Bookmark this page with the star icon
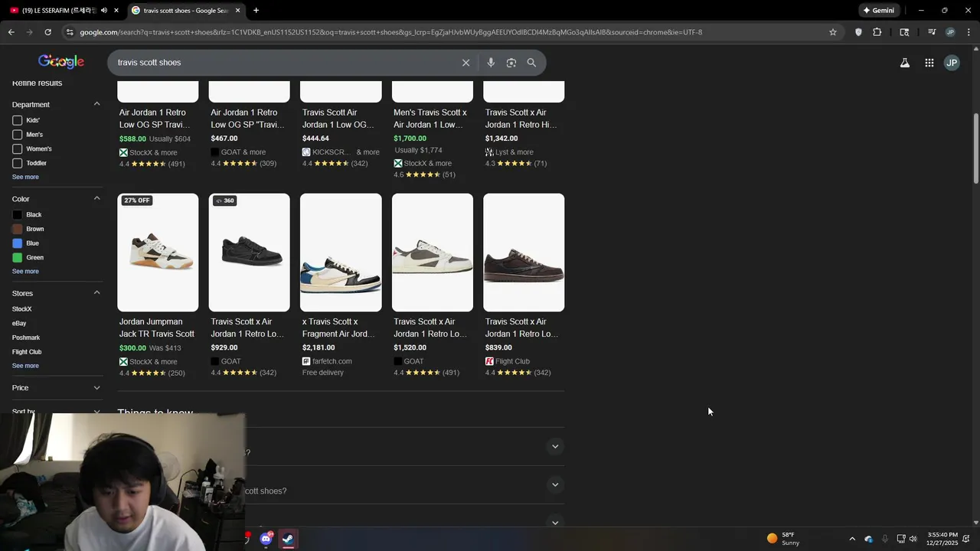980x551 pixels. tap(833, 32)
